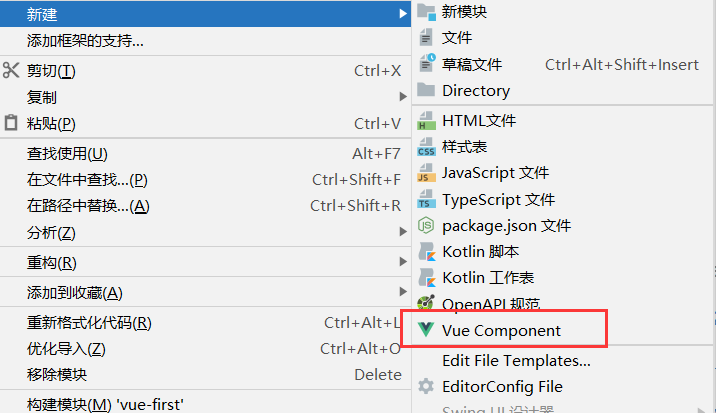Expand the 复制 submenu arrow
716x413 pixels.
[x=402, y=96]
